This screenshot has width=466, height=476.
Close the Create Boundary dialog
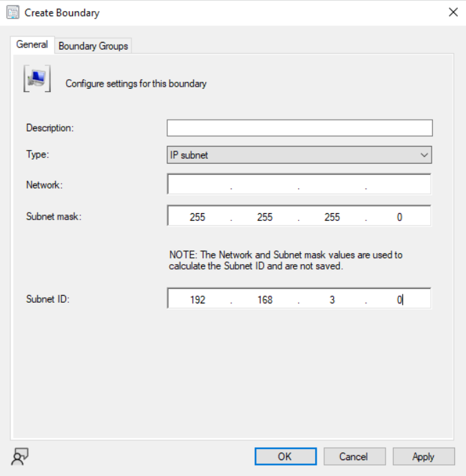click(x=453, y=12)
